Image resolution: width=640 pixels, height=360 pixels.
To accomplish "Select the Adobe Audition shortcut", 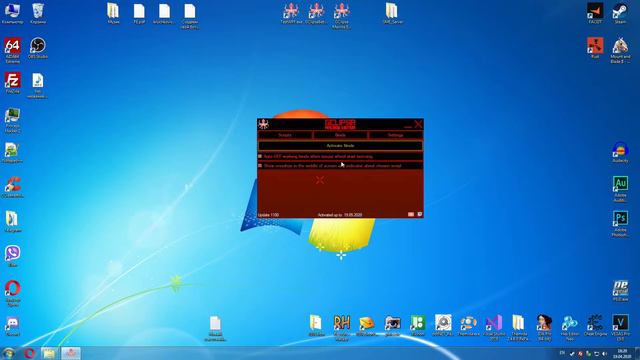I will (620, 189).
